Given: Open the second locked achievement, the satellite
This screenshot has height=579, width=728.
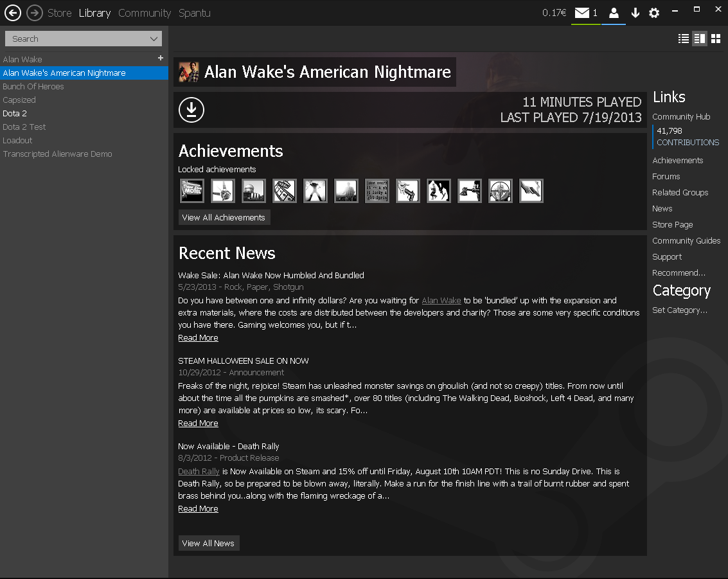Looking at the screenshot, I should pos(223,190).
